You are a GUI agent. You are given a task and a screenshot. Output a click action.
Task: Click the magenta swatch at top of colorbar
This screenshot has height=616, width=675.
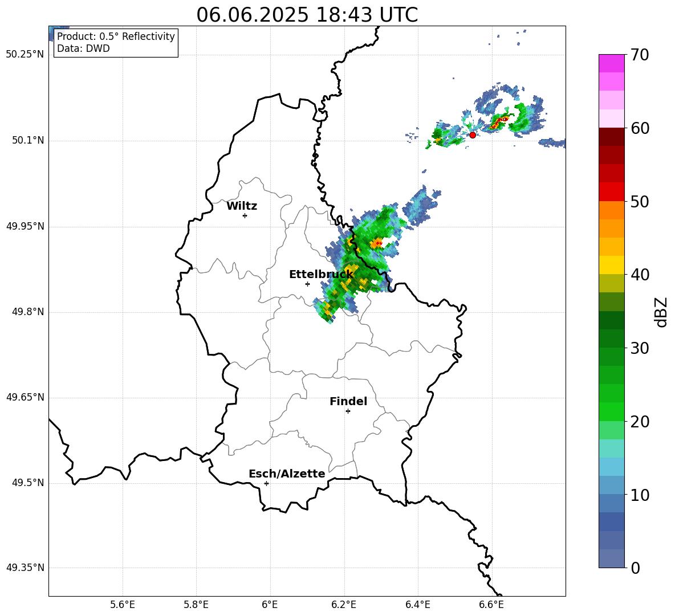[612, 63]
